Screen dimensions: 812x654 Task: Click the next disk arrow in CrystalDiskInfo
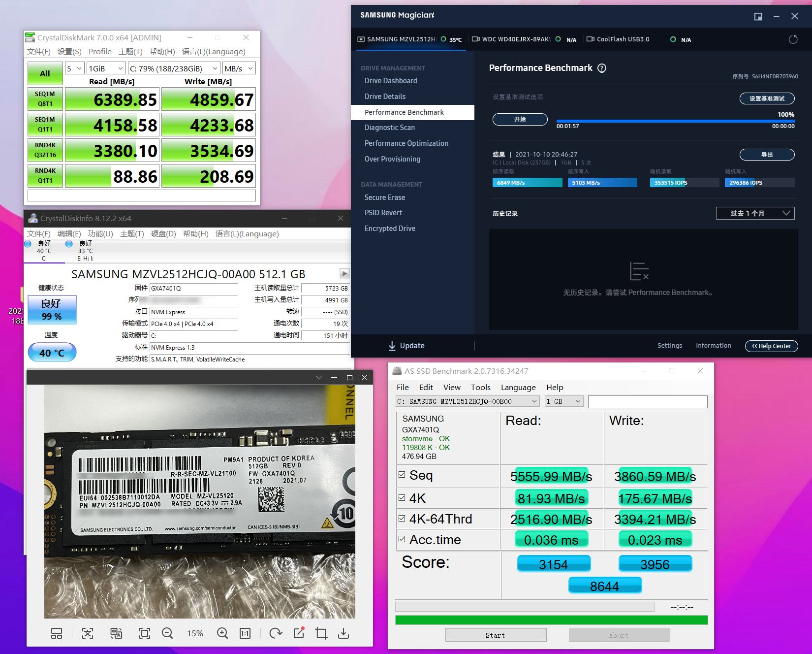point(344,273)
